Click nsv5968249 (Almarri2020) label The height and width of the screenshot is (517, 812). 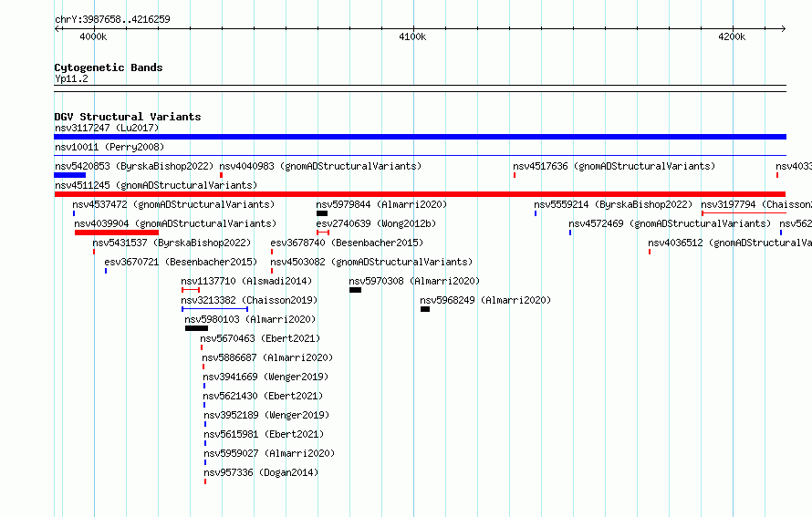(x=485, y=300)
